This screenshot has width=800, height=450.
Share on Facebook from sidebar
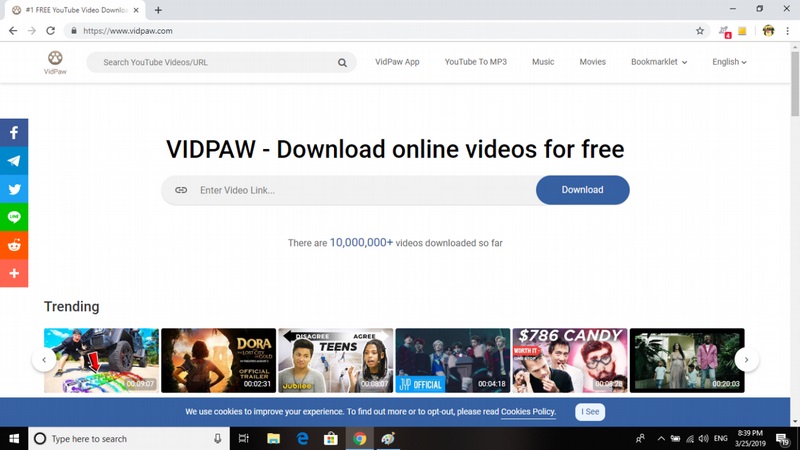point(14,133)
